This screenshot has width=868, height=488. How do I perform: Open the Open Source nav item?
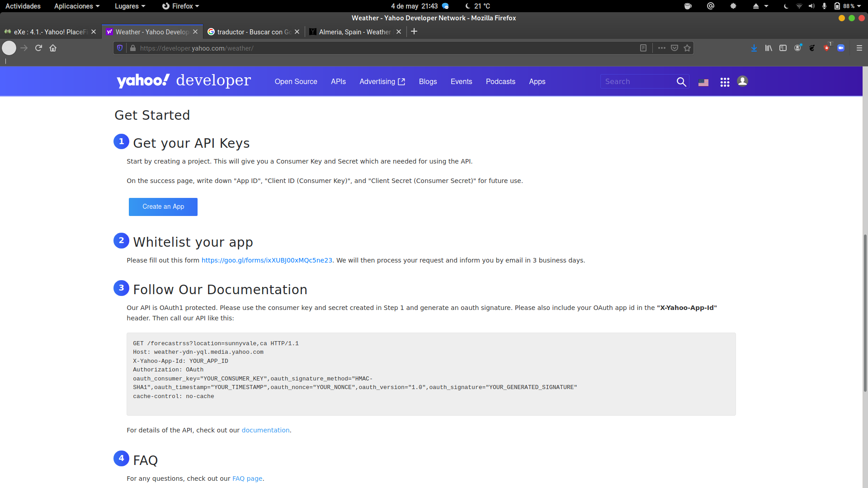(296, 82)
